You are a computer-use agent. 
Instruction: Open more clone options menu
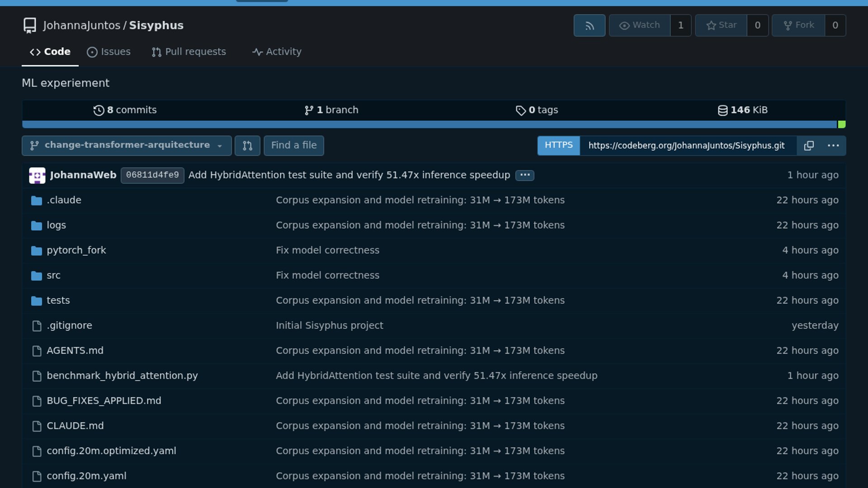pos(833,145)
